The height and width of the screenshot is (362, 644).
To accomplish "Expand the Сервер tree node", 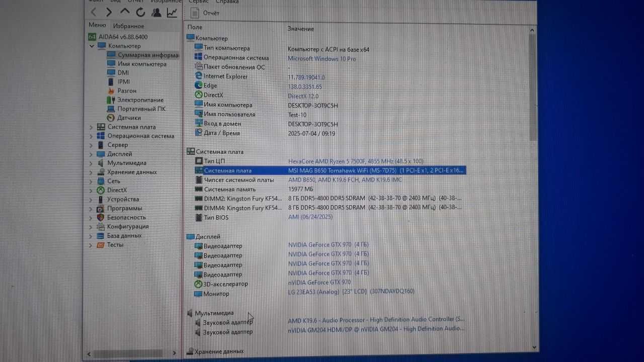I will click(91, 145).
